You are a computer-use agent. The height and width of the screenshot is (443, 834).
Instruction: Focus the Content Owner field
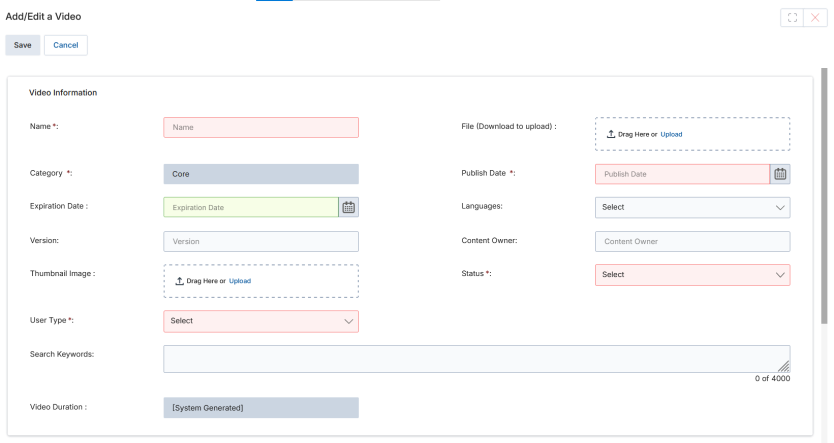(x=693, y=241)
